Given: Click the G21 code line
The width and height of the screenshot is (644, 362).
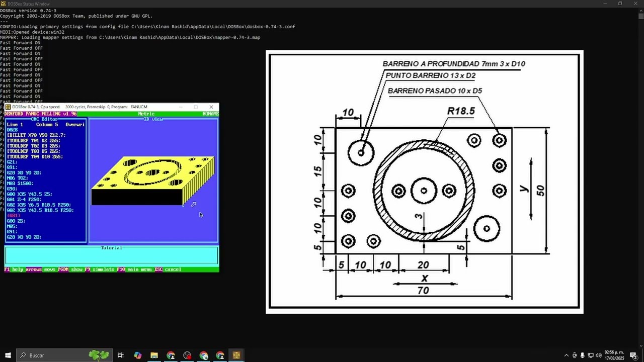Looking at the screenshot, I should click(12, 162).
